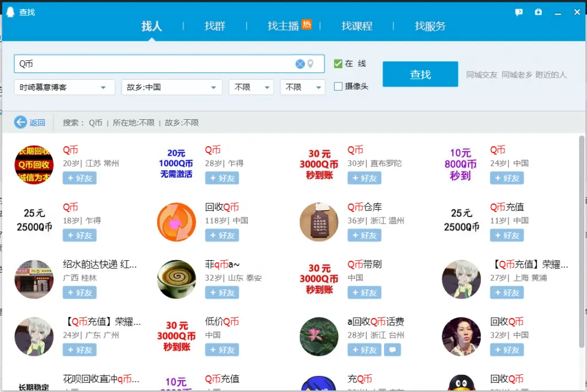This screenshot has width=587, height=392.
Task: Switch to the 找课程 tab
Action: 357,26
